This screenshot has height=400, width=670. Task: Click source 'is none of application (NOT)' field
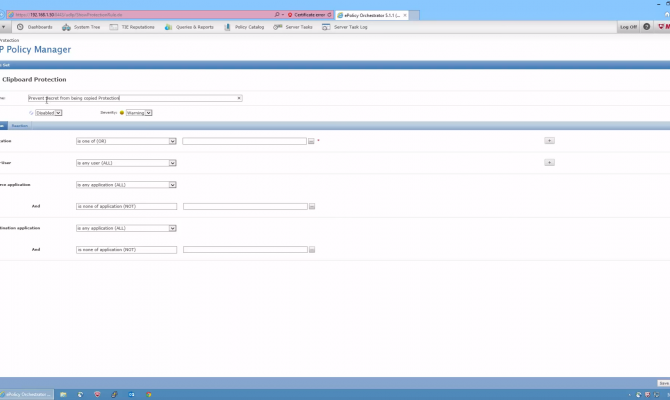click(126, 206)
